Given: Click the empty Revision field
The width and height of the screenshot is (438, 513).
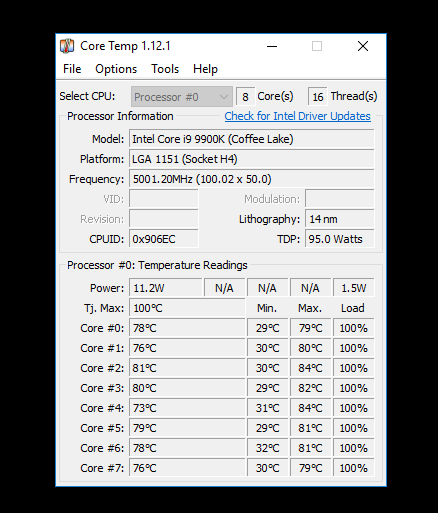Looking at the screenshot, I should 164,219.
